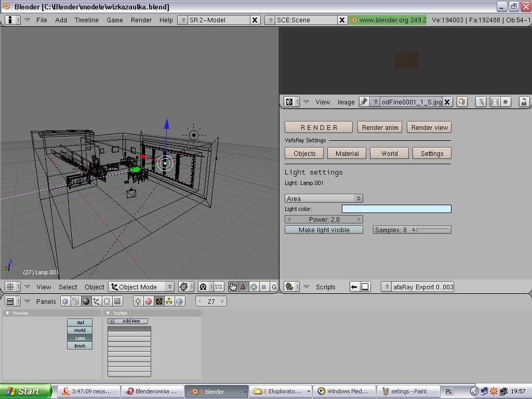Click the pack image icon in image header
This screenshot has height=399, width=532.
[x=462, y=102]
